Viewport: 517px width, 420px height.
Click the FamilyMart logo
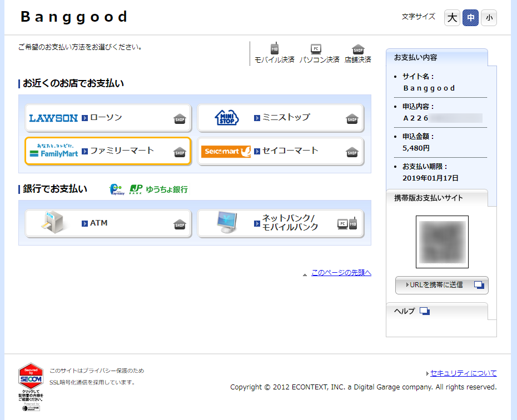54,151
